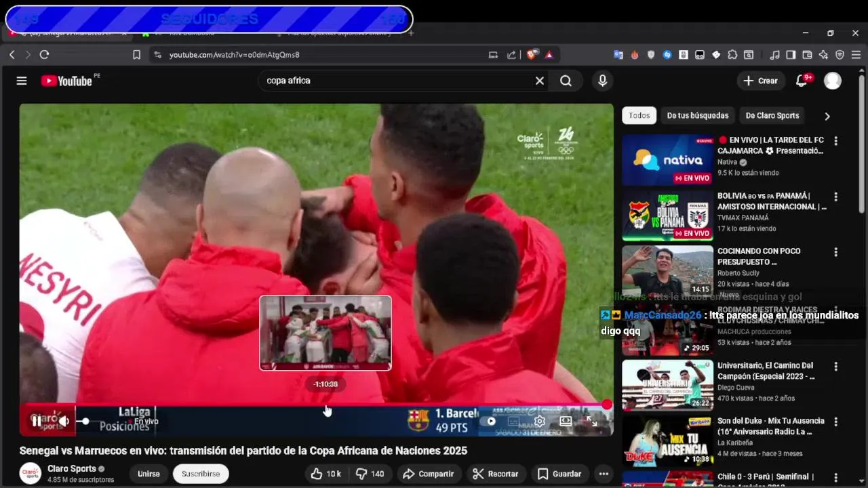Click the red video progress bar
This screenshot has height=488, width=868.
click(x=315, y=405)
